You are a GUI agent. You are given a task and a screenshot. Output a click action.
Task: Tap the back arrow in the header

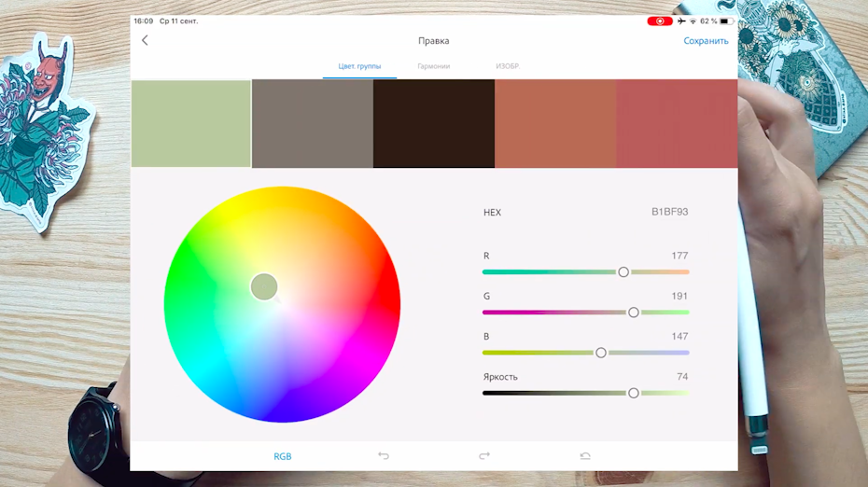(145, 40)
